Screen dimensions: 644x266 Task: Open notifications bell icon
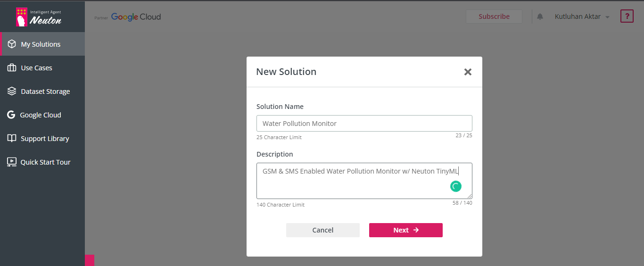pyautogui.click(x=540, y=17)
